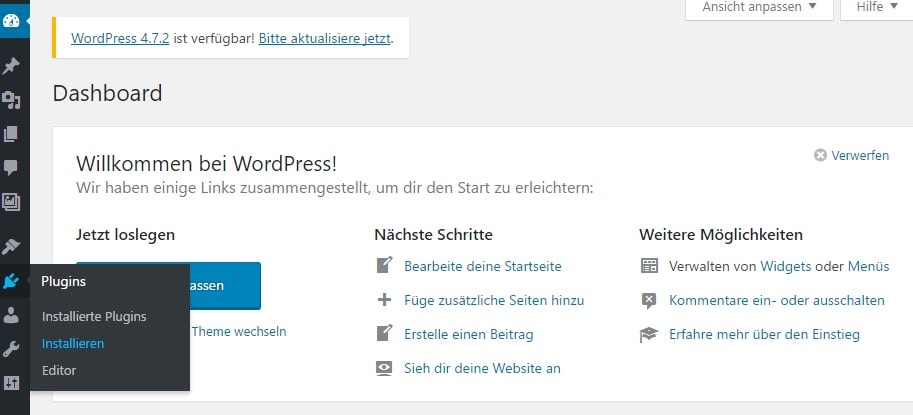This screenshot has width=913, height=415.
Task: Expand the Ansicht anpassen dropdown
Action: point(759,8)
